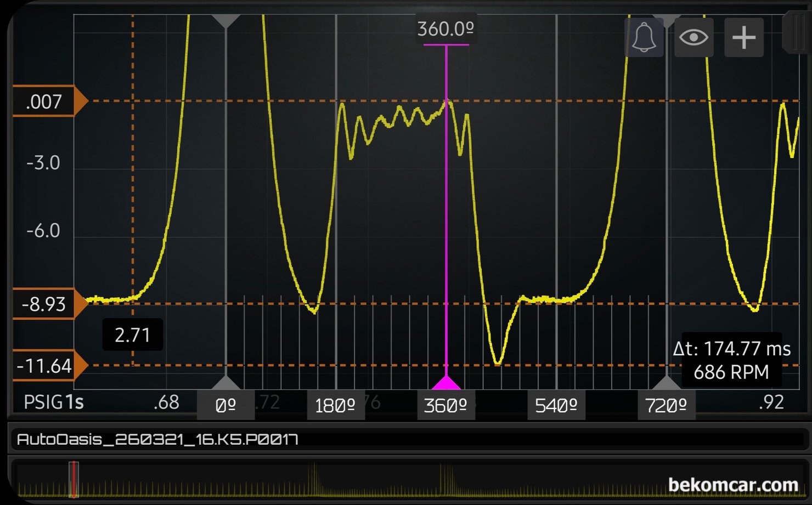Click the AutoOasis_260321_16.K5.P0017 filename field
The height and width of the screenshot is (505, 812).
157,439
